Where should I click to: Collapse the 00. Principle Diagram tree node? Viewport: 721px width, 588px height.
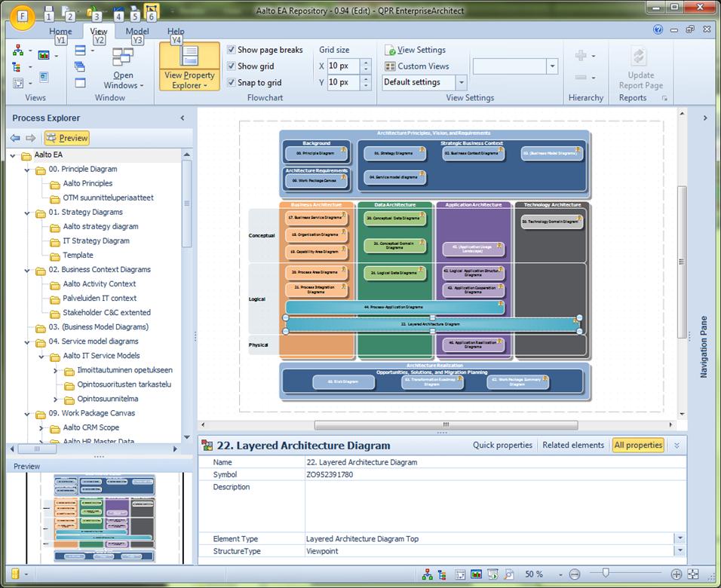27,170
